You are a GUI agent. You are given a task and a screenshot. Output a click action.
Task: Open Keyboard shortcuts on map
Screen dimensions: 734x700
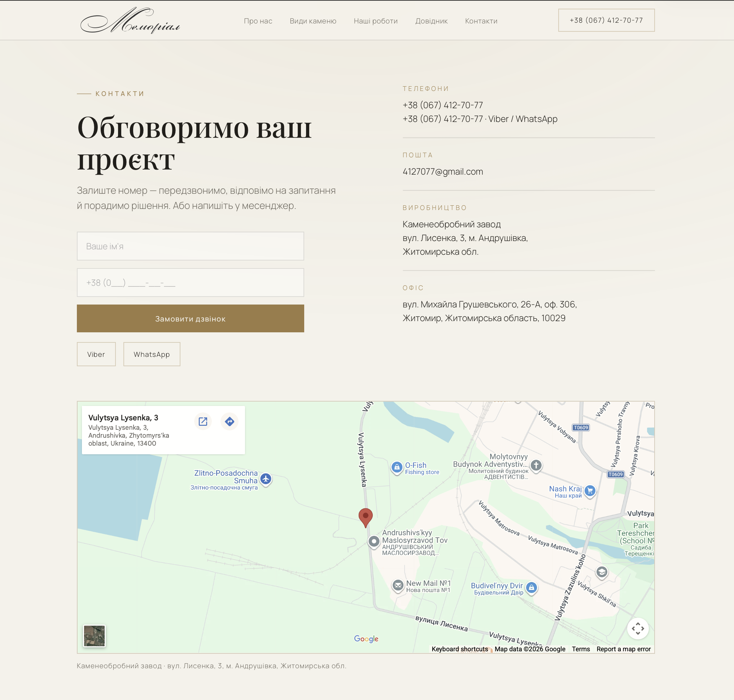coord(460,649)
